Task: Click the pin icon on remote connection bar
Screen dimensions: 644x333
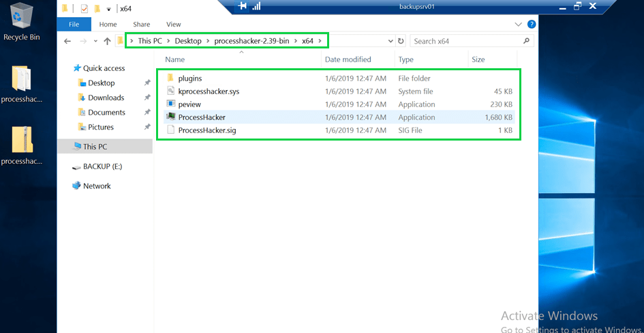Action: [242, 6]
